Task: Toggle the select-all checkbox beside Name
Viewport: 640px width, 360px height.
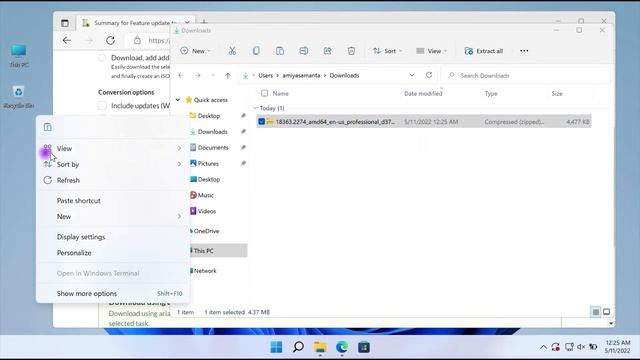Action: (264, 93)
